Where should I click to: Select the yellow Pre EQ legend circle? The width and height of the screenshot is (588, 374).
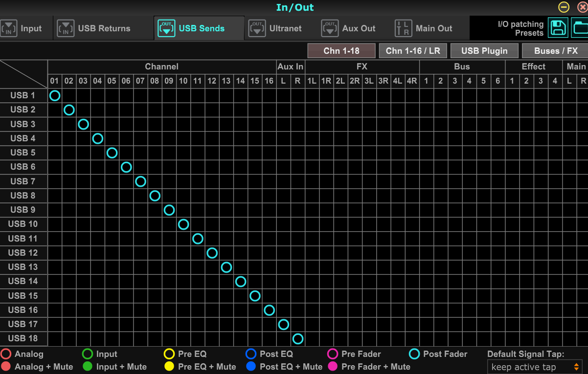click(169, 354)
